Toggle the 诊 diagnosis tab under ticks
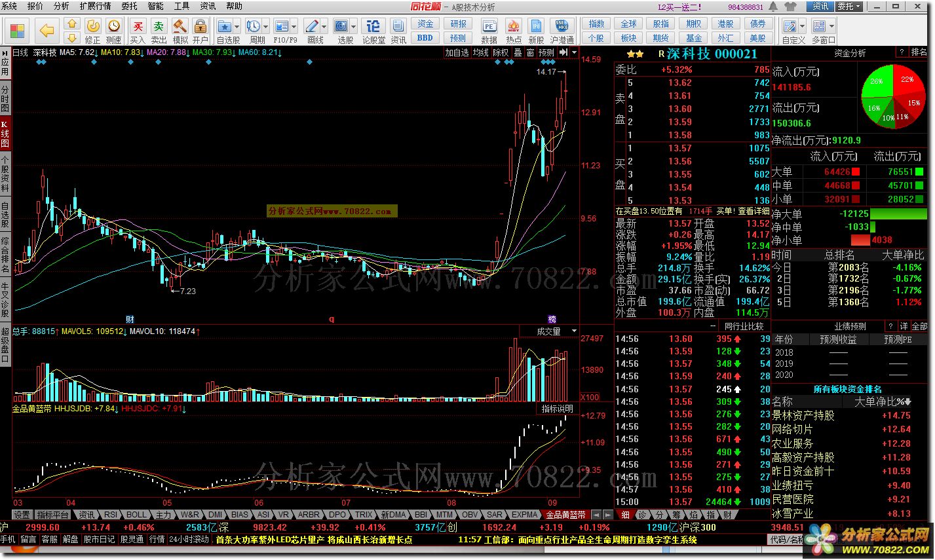935x560 pixels. 642,515
